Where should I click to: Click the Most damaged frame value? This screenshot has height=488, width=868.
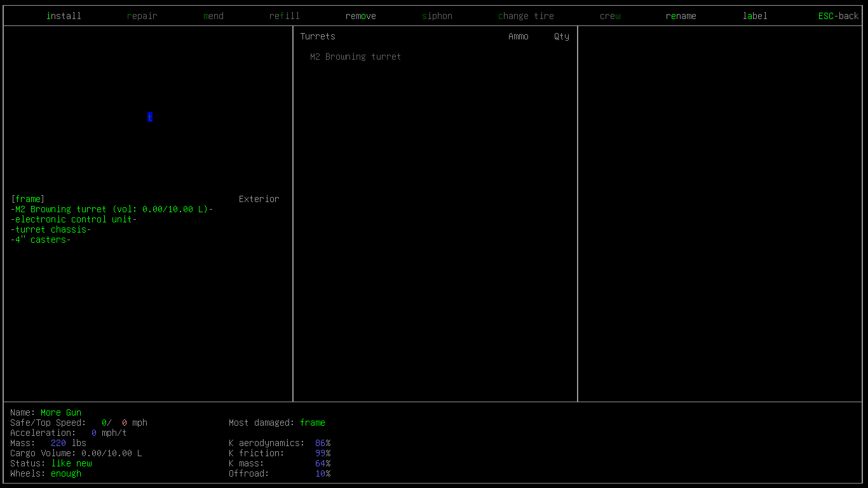pos(313,423)
